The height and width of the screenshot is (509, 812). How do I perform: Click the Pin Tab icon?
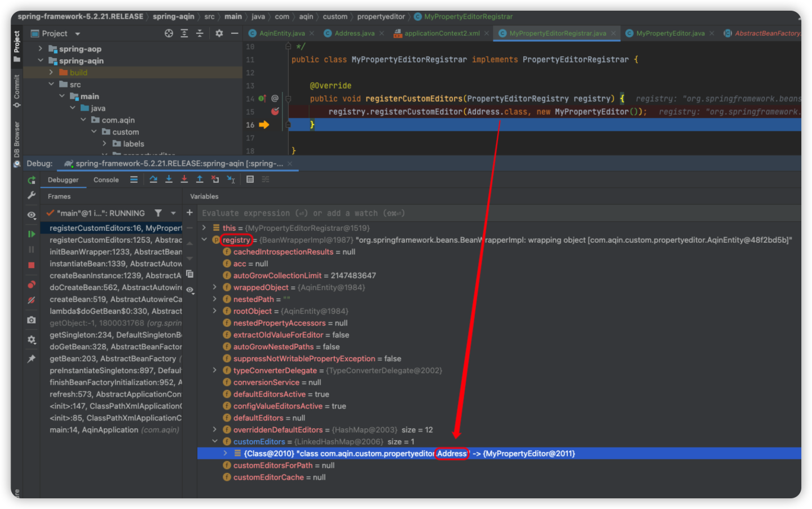(x=32, y=358)
